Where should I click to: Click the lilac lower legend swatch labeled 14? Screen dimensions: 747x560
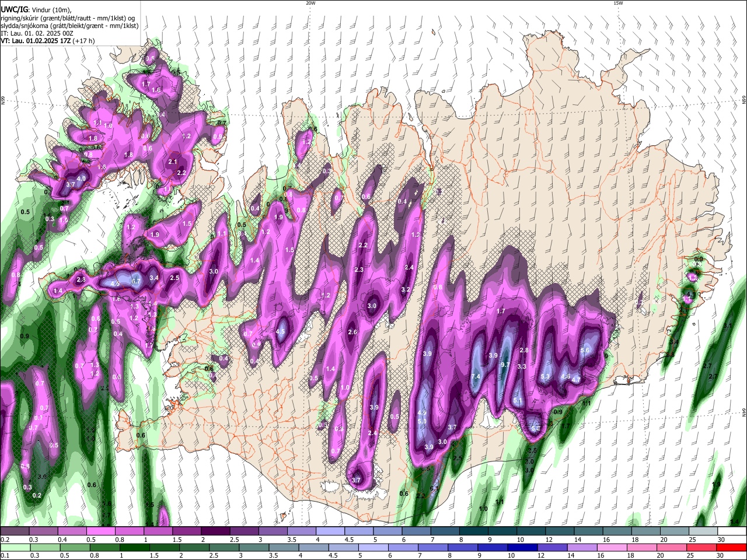coord(582,547)
